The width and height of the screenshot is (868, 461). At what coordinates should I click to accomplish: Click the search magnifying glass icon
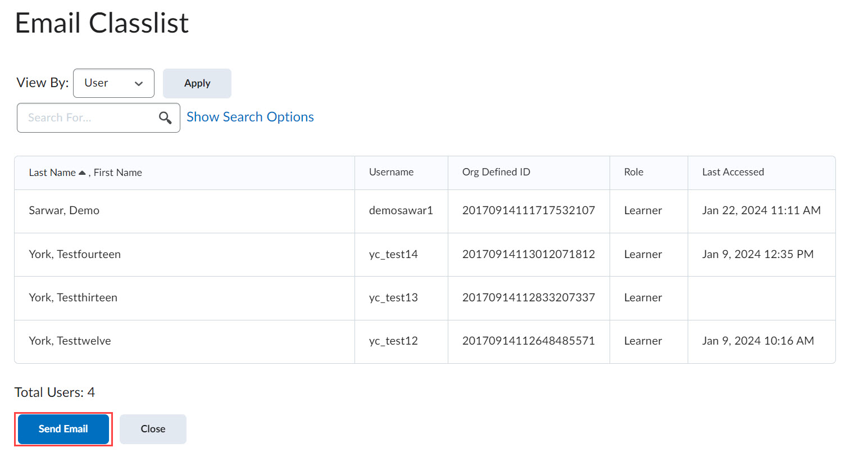pos(165,117)
